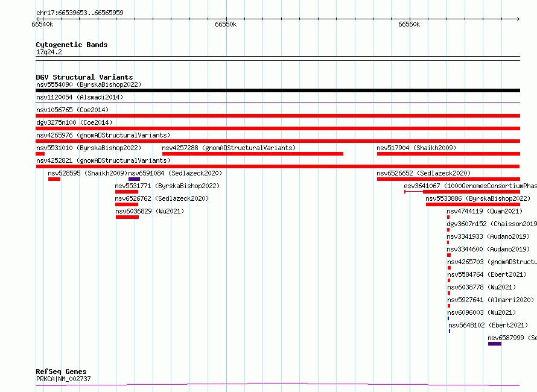This screenshot has width=537, height=392.
Task: Click nsv4257288 (gnomADStructuralVariants) label
Action: coord(229,148)
